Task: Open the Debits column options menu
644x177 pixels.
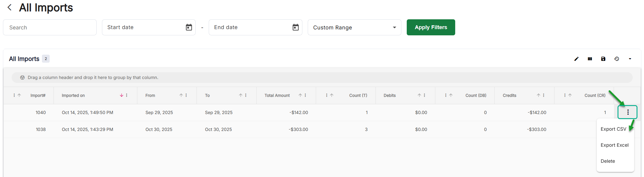Action: pyautogui.click(x=424, y=95)
